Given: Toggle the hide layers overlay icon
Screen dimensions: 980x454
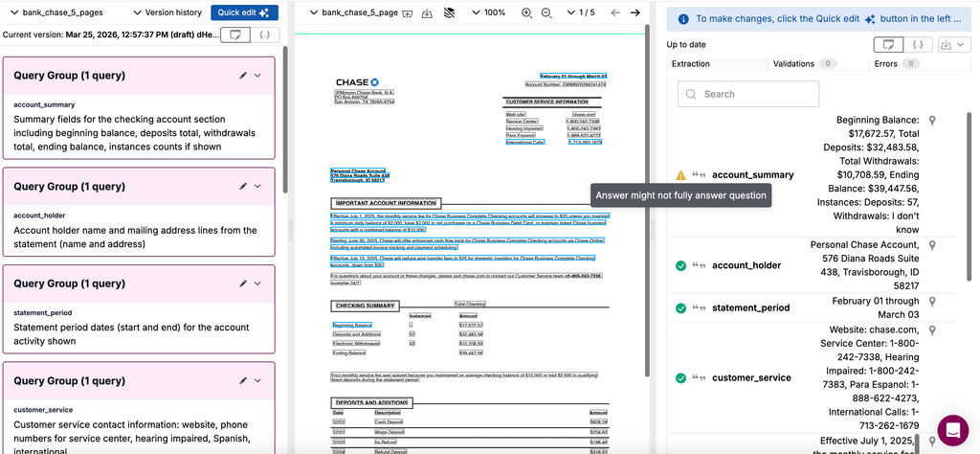Looking at the screenshot, I should (448, 12).
